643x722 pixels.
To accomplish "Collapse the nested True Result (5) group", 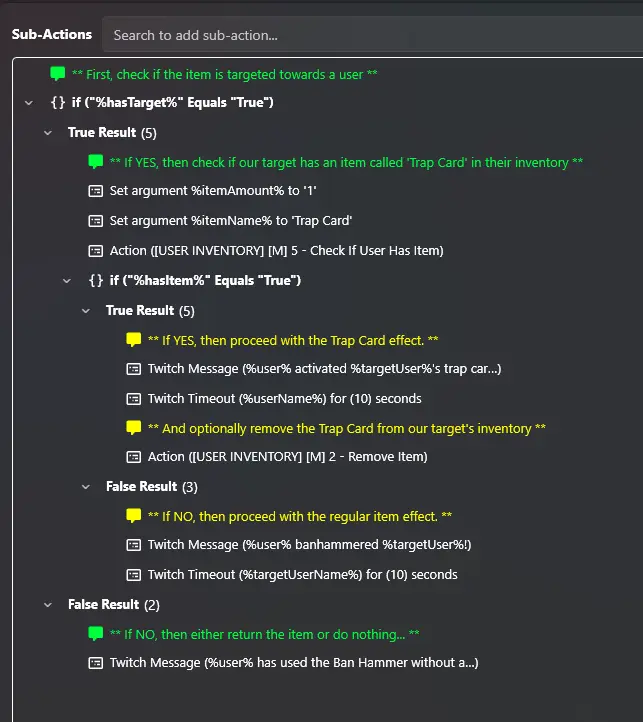I will click(86, 311).
